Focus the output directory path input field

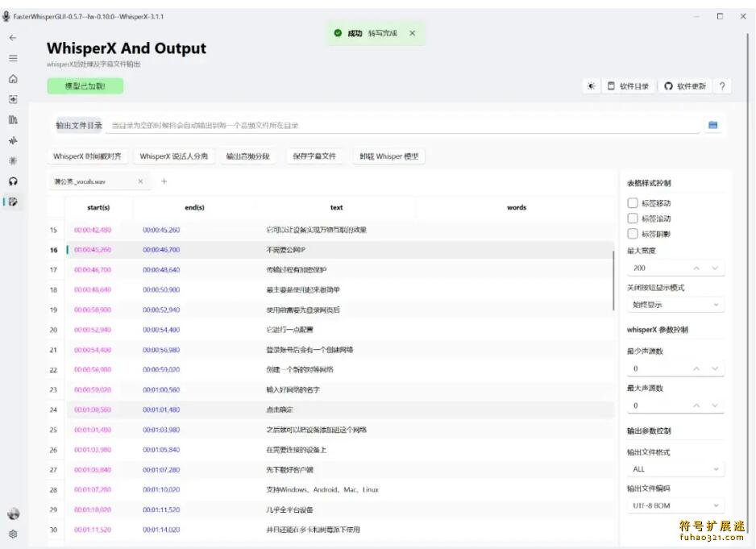403,126
